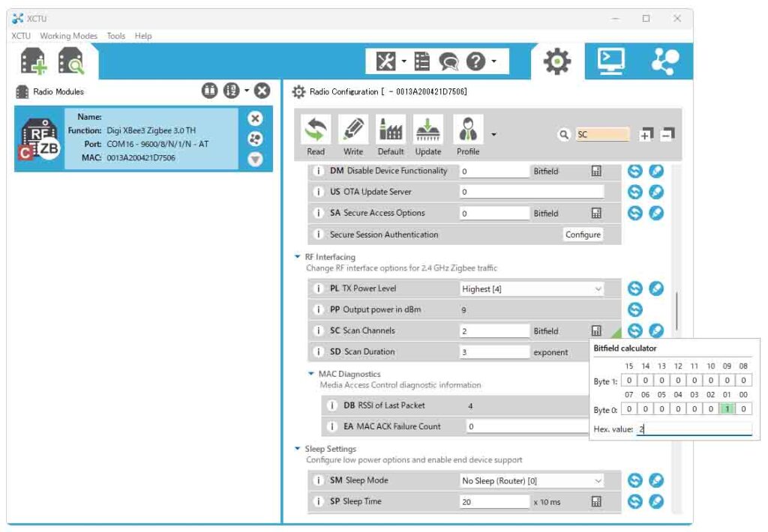768x532 pixels.
Task: Click the Add radio module icon
Action: click(34, 62)
